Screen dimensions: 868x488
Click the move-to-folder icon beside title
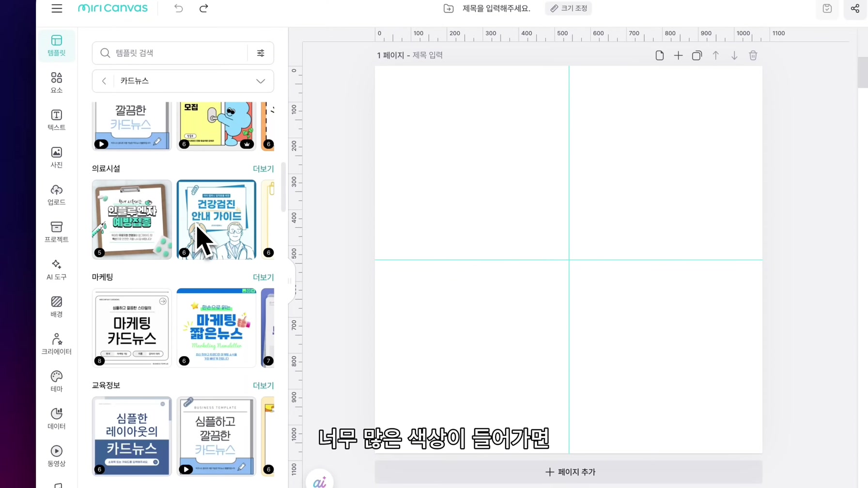click(449, 8)
